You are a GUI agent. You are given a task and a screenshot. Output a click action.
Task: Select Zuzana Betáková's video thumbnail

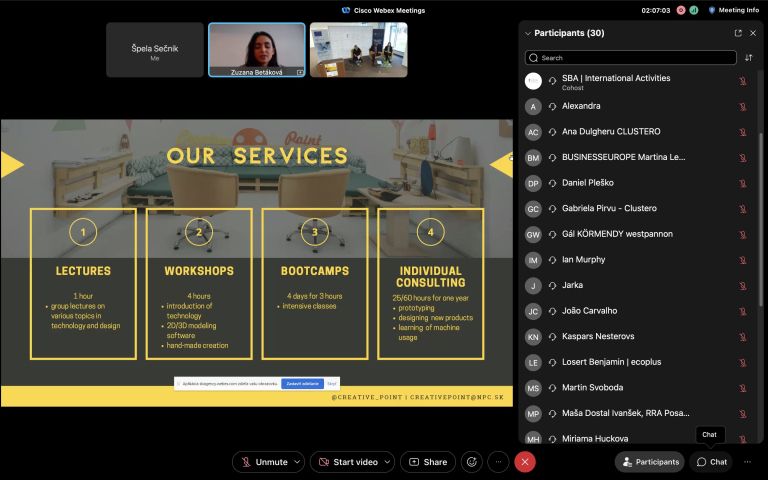(257, 49)
